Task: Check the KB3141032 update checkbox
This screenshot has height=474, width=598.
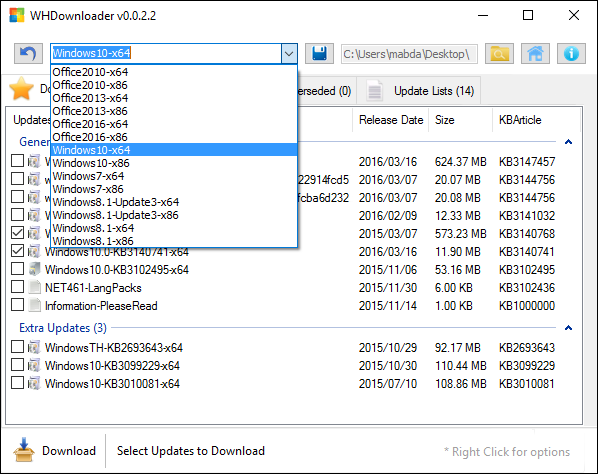Action: pyautogui.click(x=18, y=215)
